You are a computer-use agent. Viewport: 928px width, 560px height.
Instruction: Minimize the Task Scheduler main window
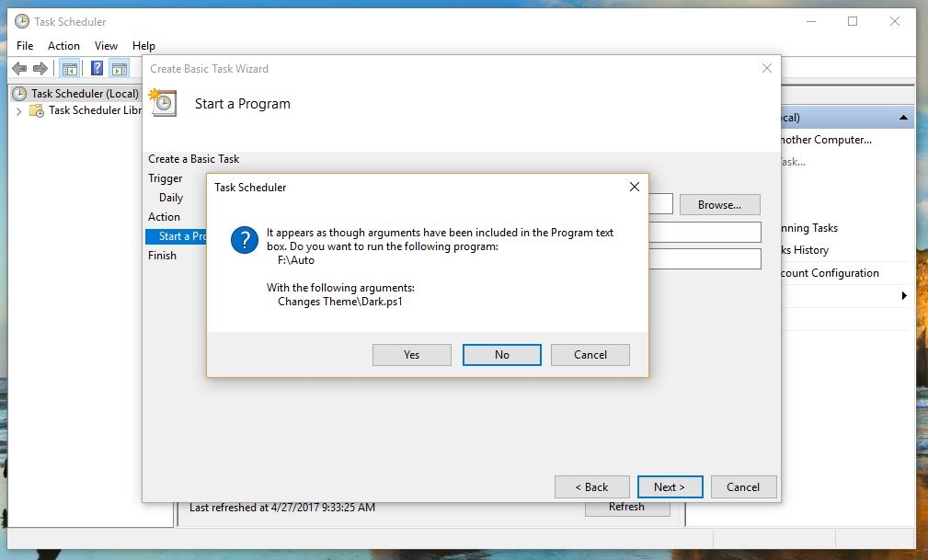811,21
